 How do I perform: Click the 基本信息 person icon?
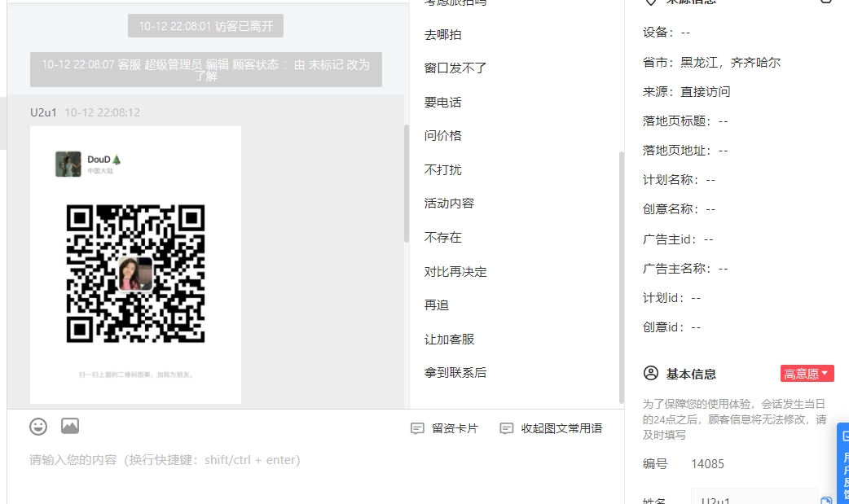[x=651, y=373]
